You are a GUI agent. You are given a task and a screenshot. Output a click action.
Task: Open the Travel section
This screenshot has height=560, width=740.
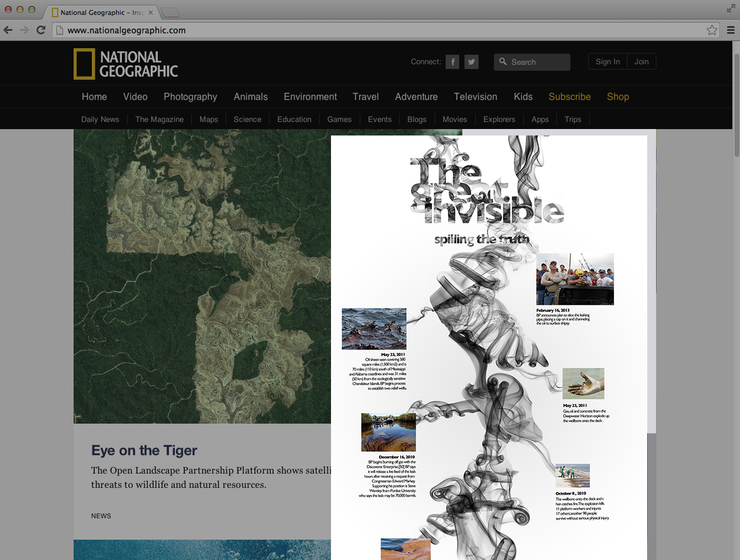click(366, 97)
